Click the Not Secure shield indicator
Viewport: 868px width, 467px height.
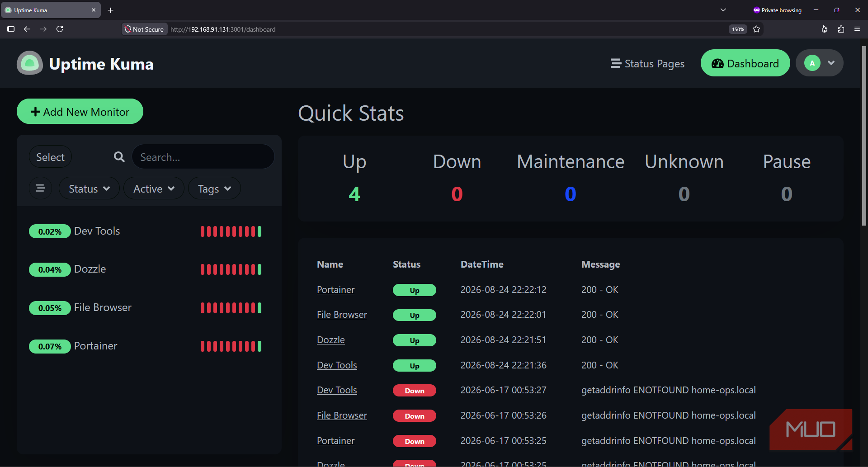(144, 29)
